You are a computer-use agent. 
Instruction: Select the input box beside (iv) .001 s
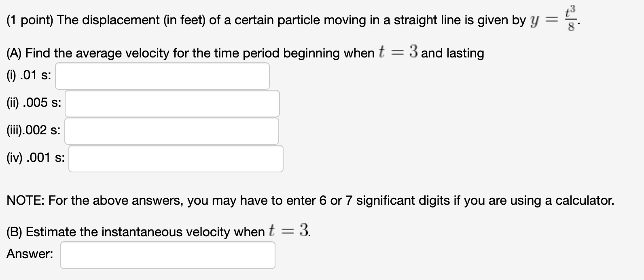(x=176, y=158)
